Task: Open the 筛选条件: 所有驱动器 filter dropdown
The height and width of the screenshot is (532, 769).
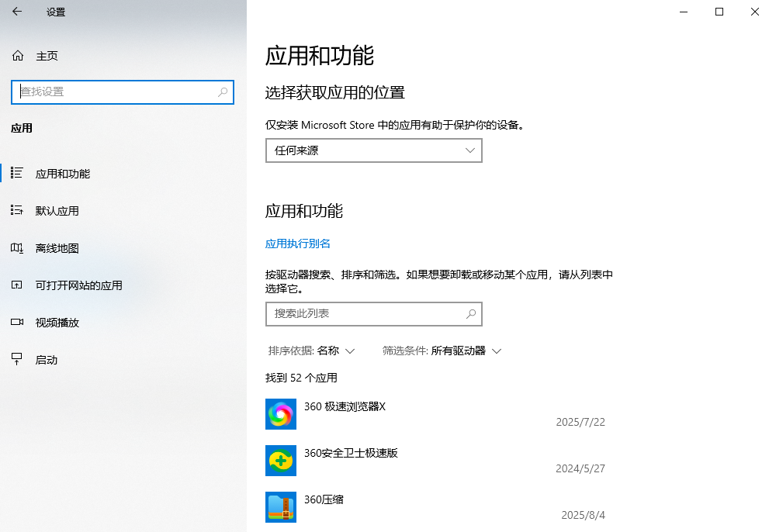Action: click(x=442, y=351)
